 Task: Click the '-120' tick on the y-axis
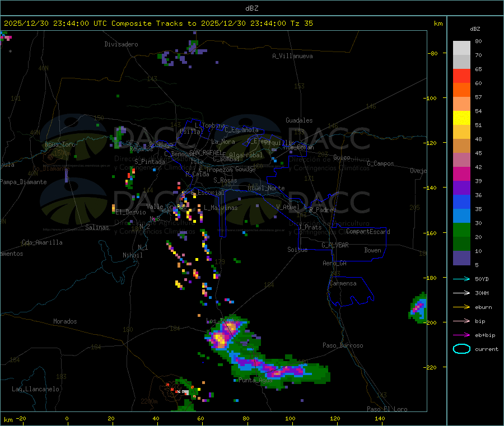point(429,143)
